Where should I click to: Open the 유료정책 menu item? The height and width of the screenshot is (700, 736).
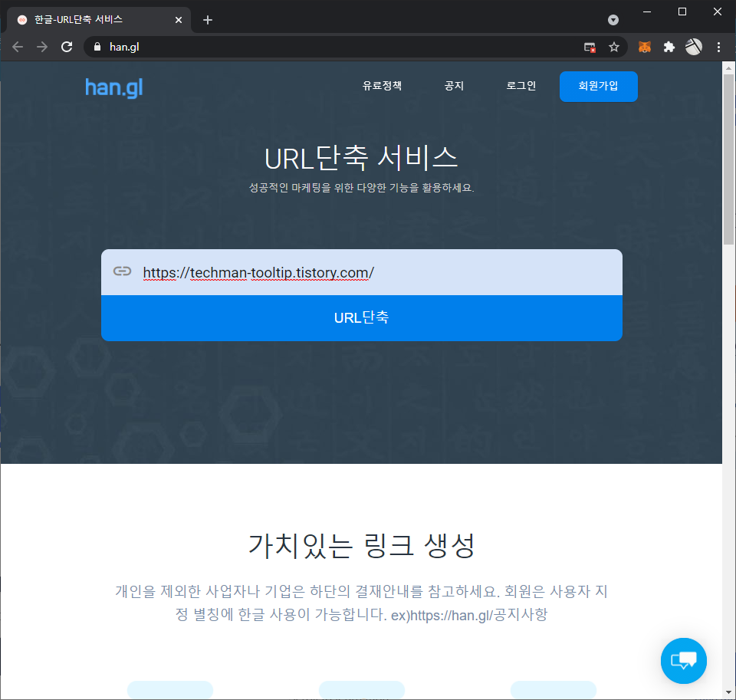tap(382, 86)
